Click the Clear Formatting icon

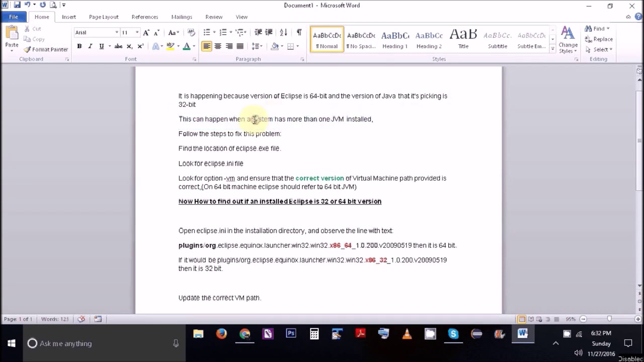click(x=191, y=32)
